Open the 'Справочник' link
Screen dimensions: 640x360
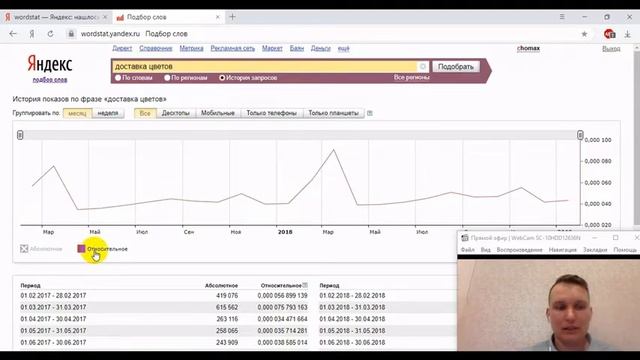(156, 48)
